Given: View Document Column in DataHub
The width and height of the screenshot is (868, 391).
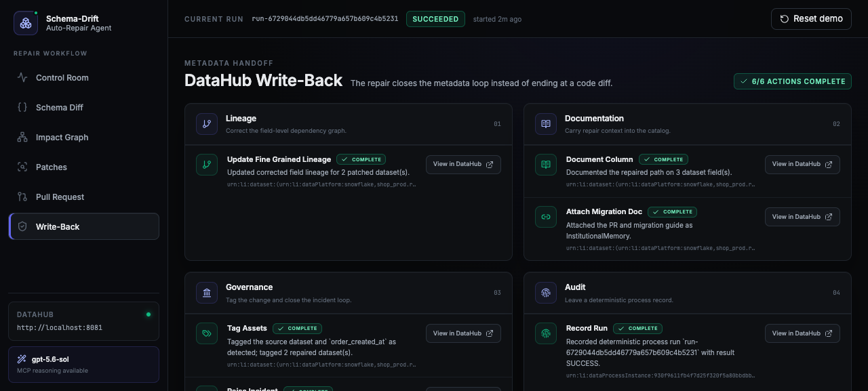Looking at the screenshot, I should pos(802,165).
